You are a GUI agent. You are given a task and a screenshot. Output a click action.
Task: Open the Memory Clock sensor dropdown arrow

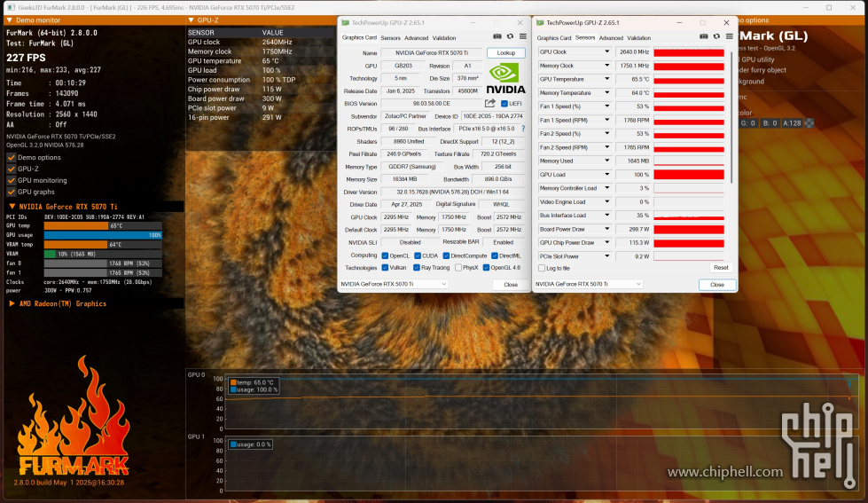[606, 66]
